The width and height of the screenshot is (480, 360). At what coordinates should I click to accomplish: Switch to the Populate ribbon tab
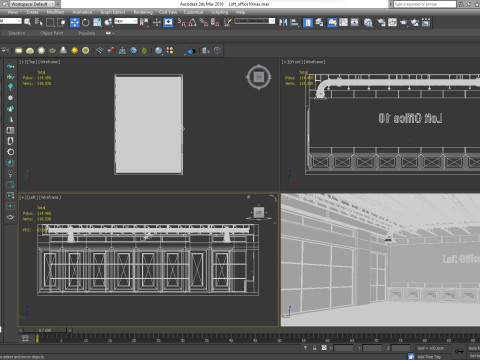(87, 33)
